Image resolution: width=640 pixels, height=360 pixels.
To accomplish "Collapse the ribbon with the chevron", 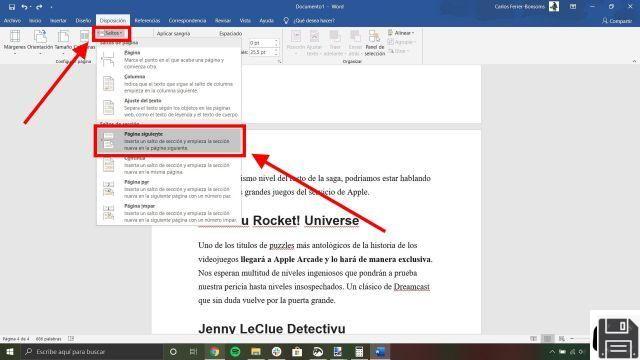I will point(634,61).
